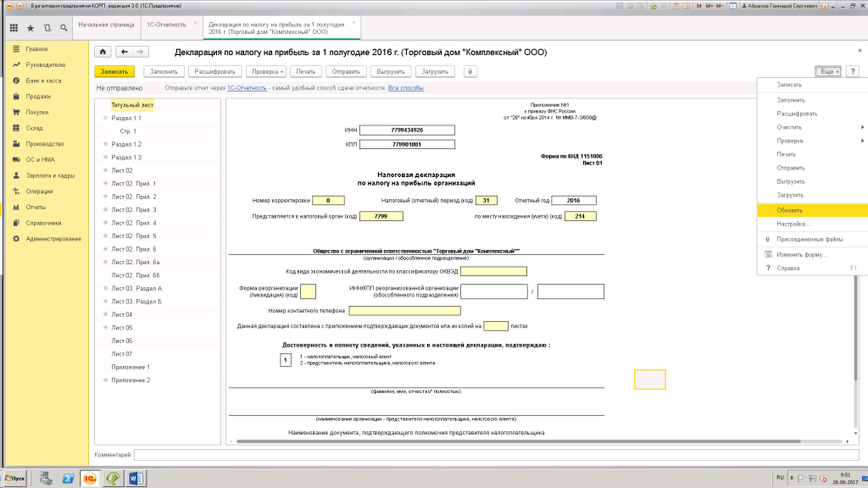
Task: Follow the 1С-Отчетность hyperlink
Action: pyautogui.click(x=247, y=88)
